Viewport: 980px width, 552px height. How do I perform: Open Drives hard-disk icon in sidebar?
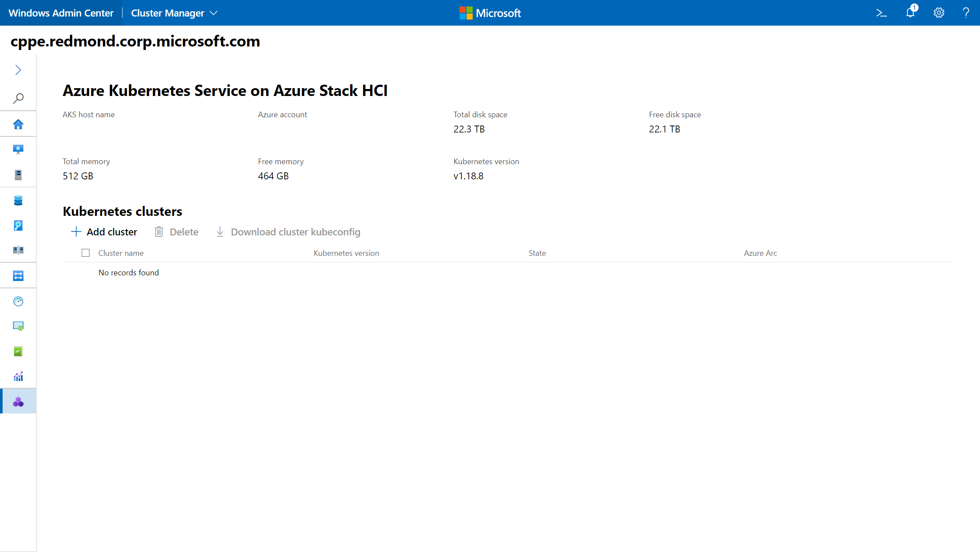[18, 225]
